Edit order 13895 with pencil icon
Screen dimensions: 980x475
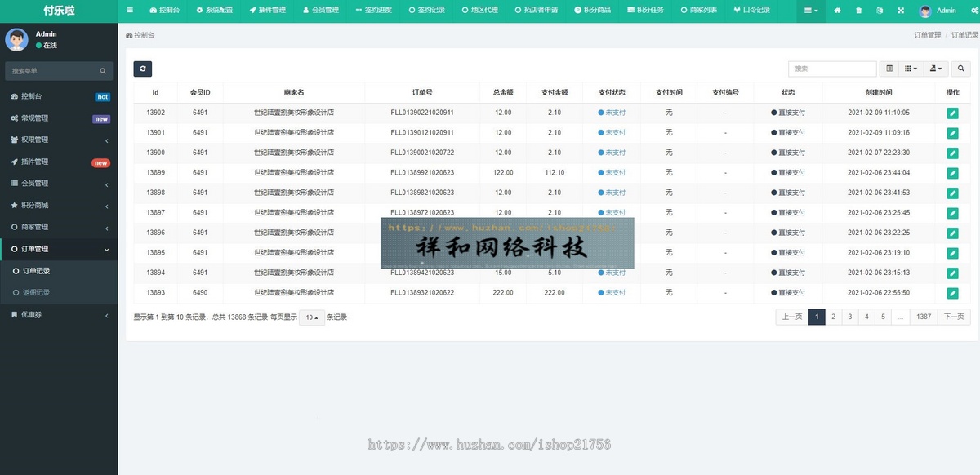click(952, 253)
